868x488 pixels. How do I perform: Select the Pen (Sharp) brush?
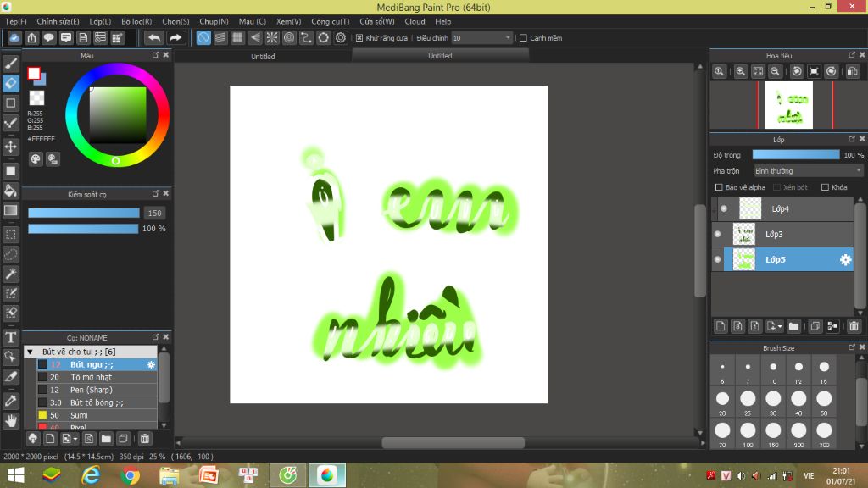pos(97,390)
